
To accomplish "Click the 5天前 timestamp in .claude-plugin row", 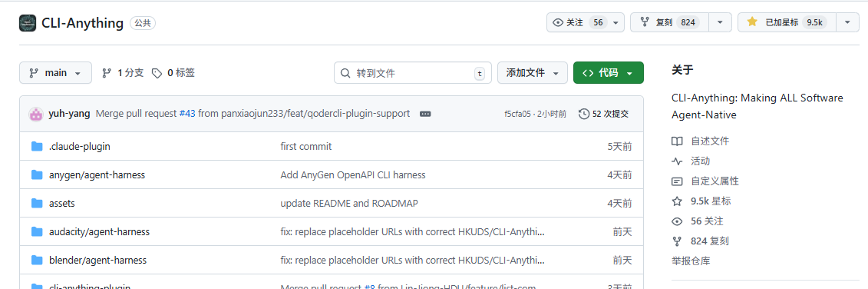I will [619, 147].
